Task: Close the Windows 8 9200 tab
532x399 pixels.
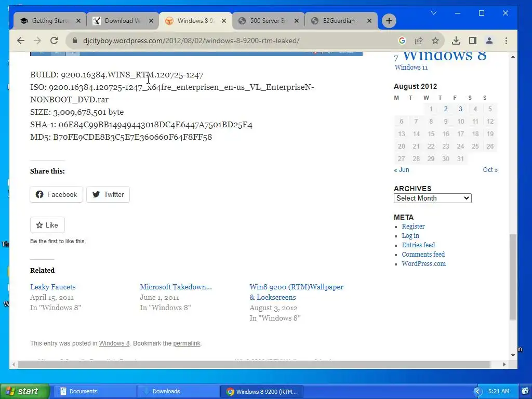Action: coord(224,21)
